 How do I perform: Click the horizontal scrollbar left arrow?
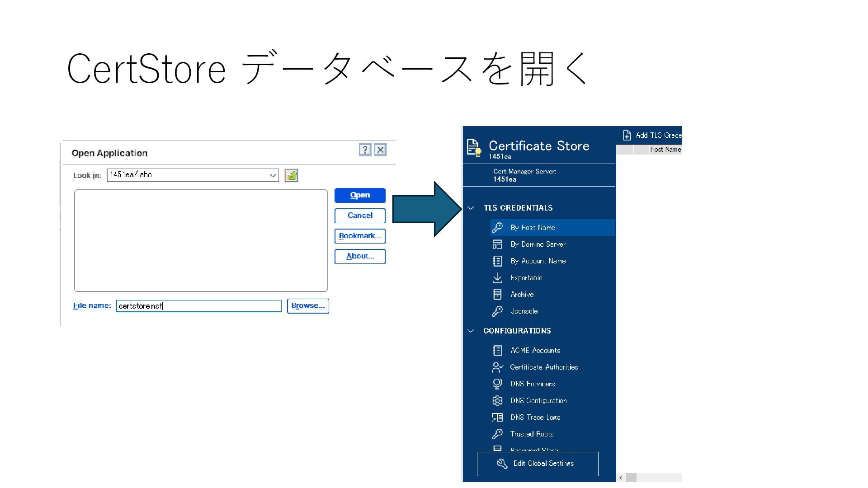coord(621,478)
